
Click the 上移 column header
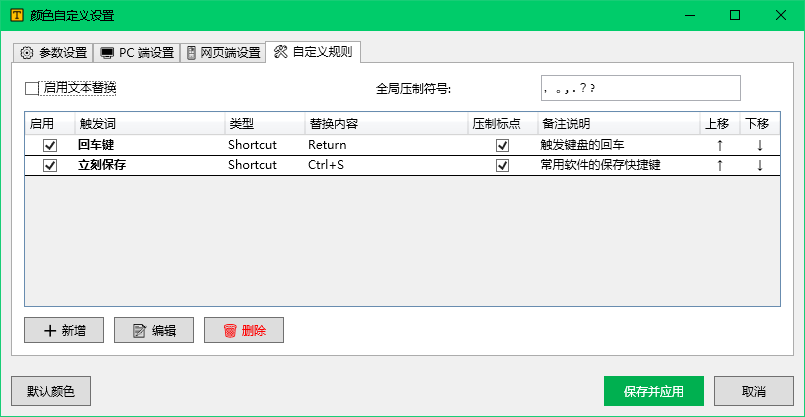coord(720,124)
